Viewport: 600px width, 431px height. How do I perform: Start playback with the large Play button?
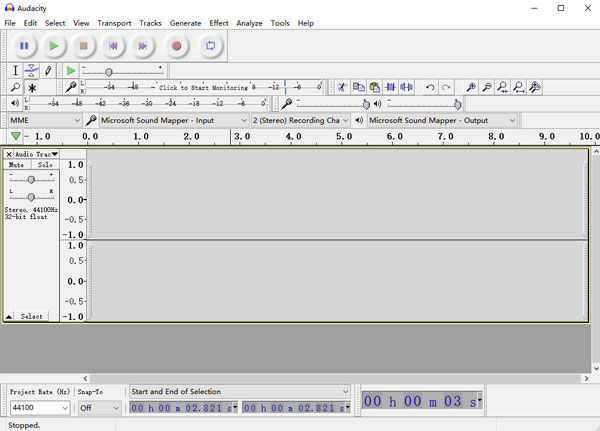coord(54,46)
